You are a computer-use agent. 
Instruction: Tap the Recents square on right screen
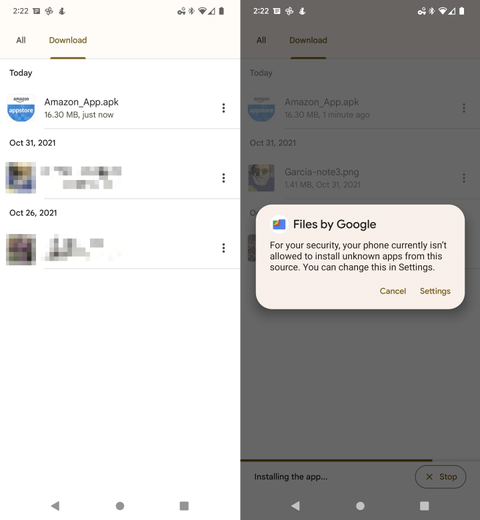424,506
